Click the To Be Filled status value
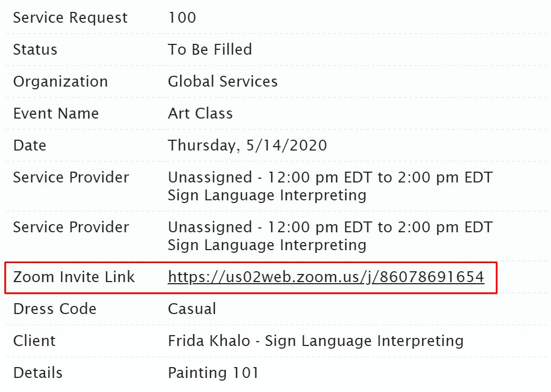551x392 pixels. (210, 50)
